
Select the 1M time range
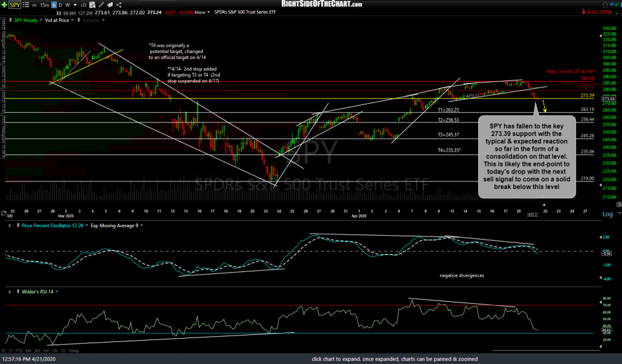[x=46, y=350]
